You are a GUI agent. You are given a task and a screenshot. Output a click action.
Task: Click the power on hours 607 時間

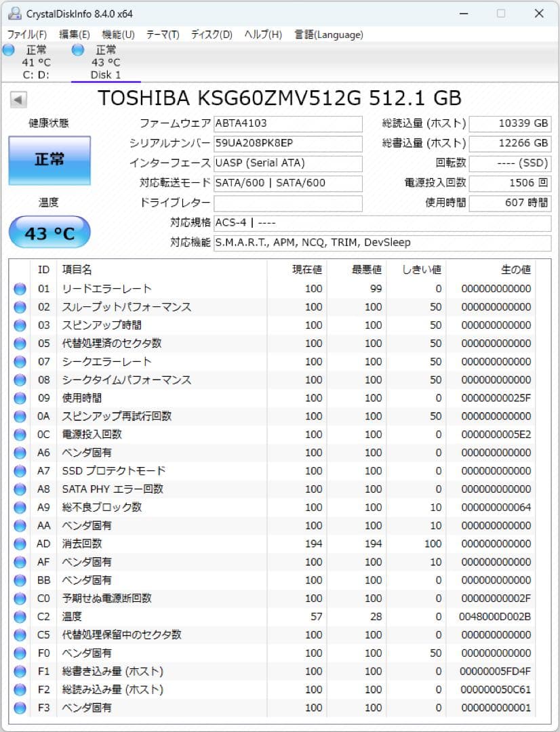510,203
